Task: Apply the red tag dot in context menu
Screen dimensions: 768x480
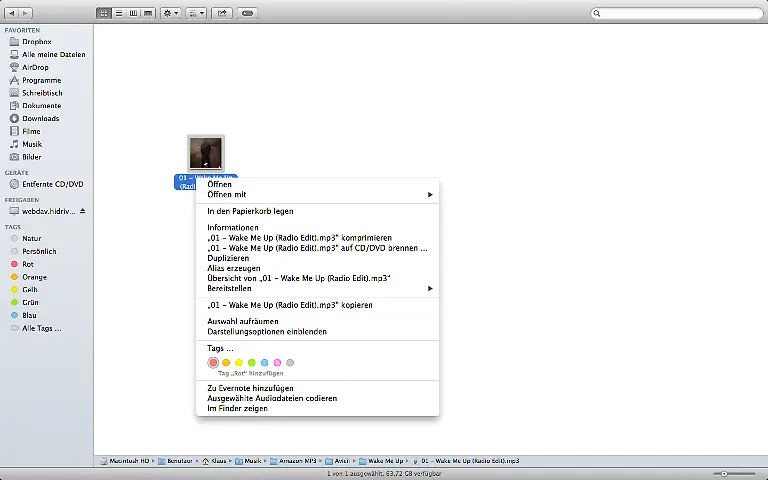Action: pyautogui.click(x=213, y=362)
